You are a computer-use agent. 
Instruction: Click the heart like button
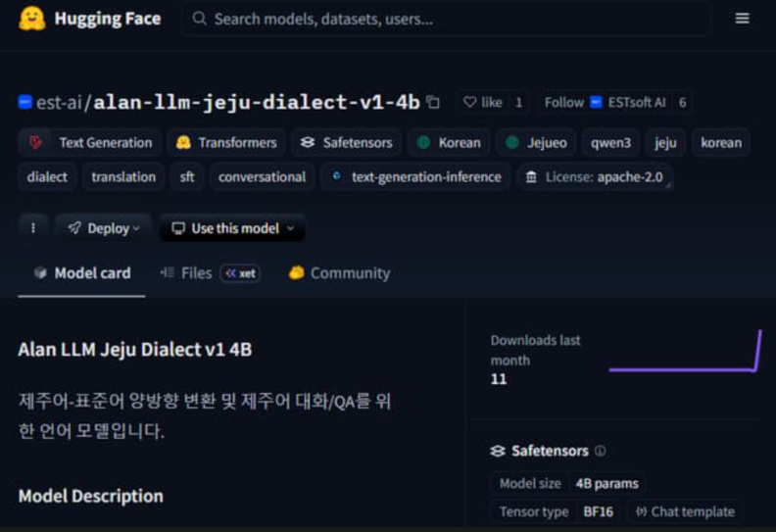point(483,102)
